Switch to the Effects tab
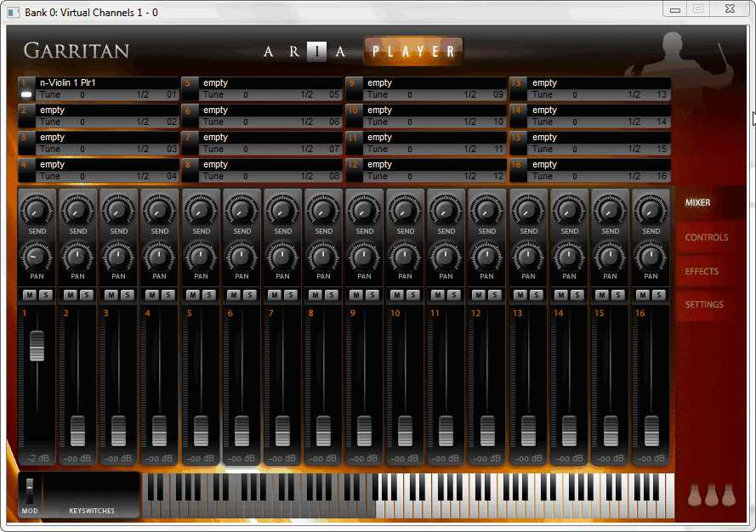The image size is (756, 532). click(x=702, y=272)
